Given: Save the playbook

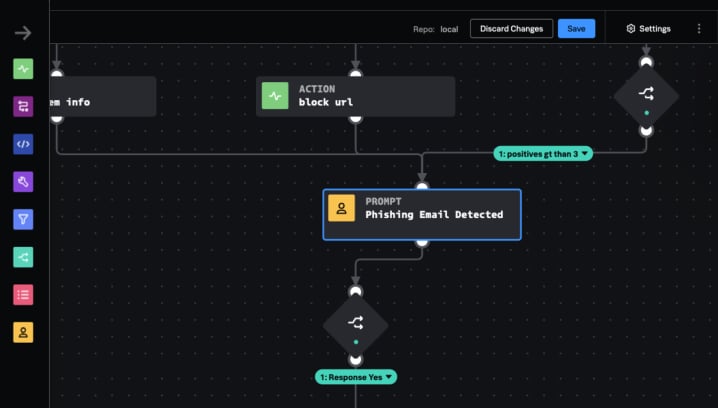Looking at the screenshot, I should tap(576, 29).
